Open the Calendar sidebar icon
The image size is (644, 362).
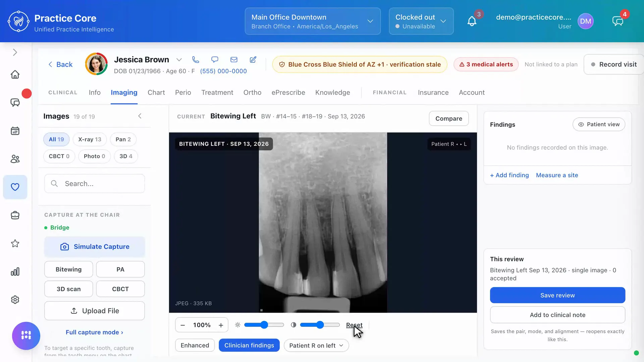coord(15,131)
